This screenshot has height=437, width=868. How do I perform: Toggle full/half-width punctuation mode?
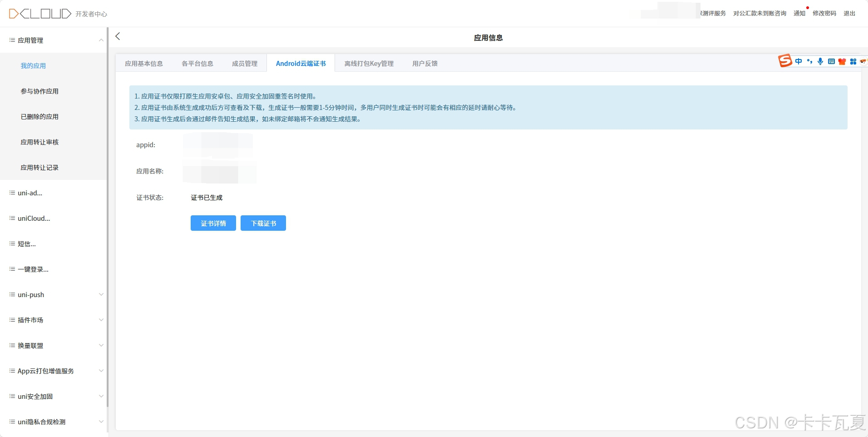[x=809, y=61]
